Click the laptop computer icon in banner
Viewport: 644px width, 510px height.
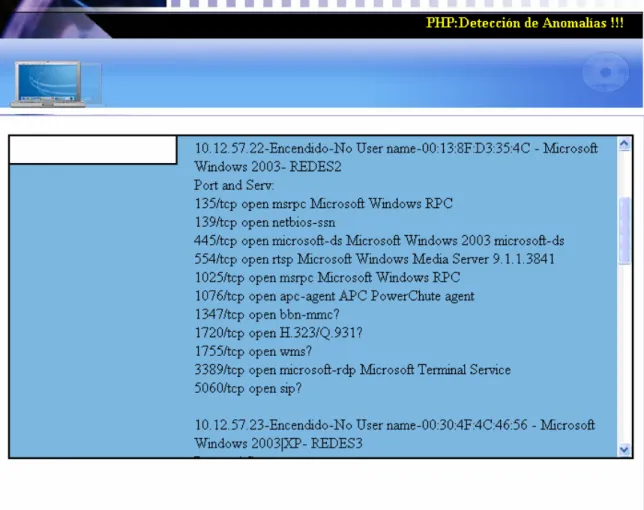(48, 84)
